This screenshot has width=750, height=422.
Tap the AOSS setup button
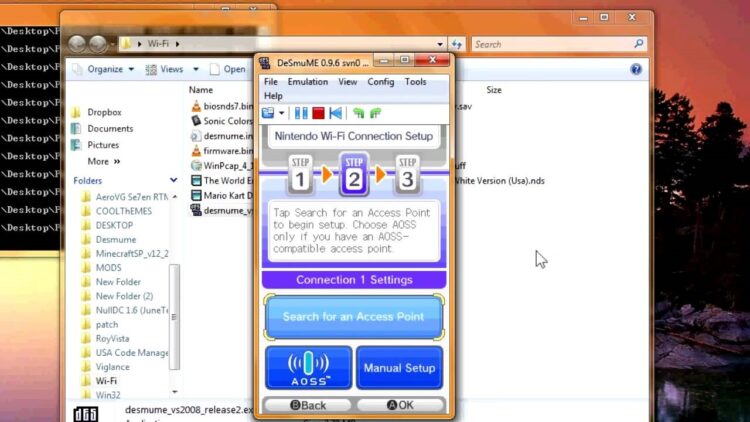point(309,367)
